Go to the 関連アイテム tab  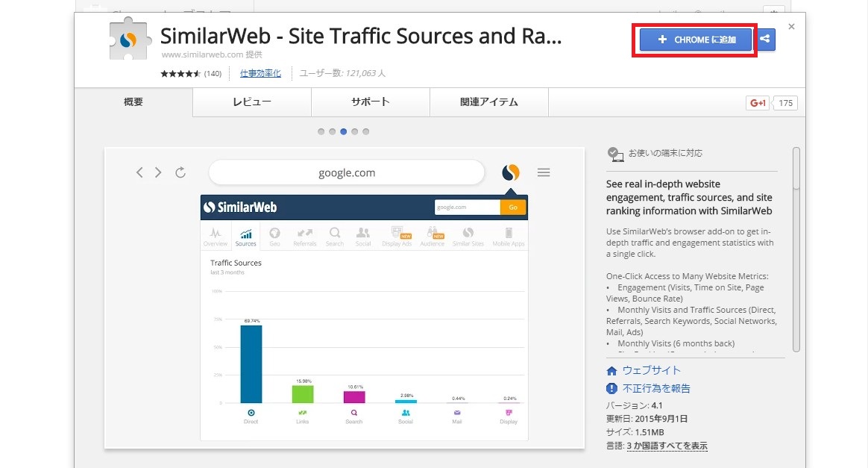(488, 102)
